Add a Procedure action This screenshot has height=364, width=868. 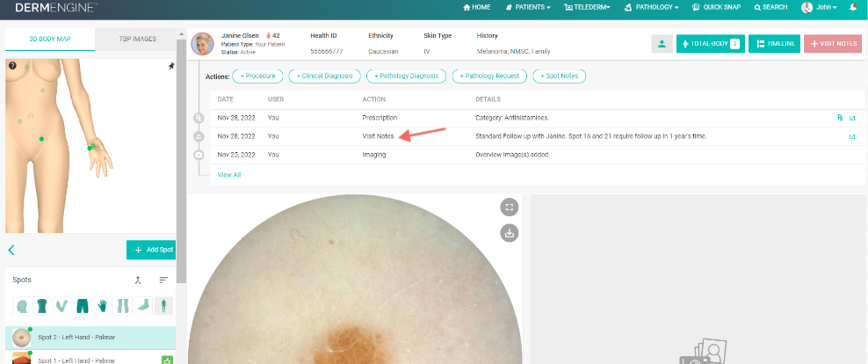pyautogui.click(x=257, y=76)
